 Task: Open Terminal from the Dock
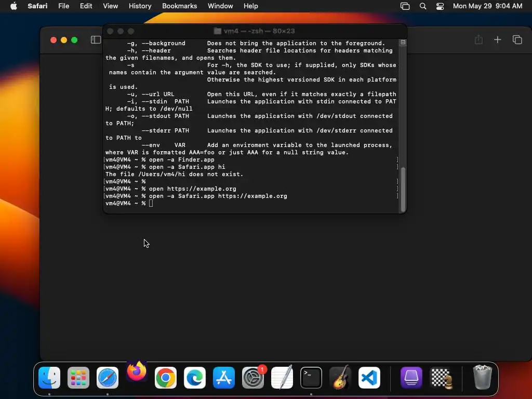pos(311,378)
